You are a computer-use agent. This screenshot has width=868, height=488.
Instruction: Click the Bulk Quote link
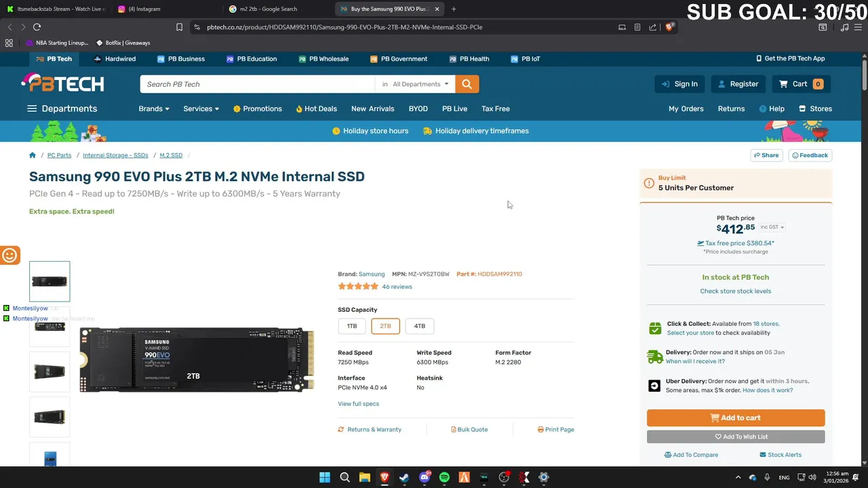469,430
